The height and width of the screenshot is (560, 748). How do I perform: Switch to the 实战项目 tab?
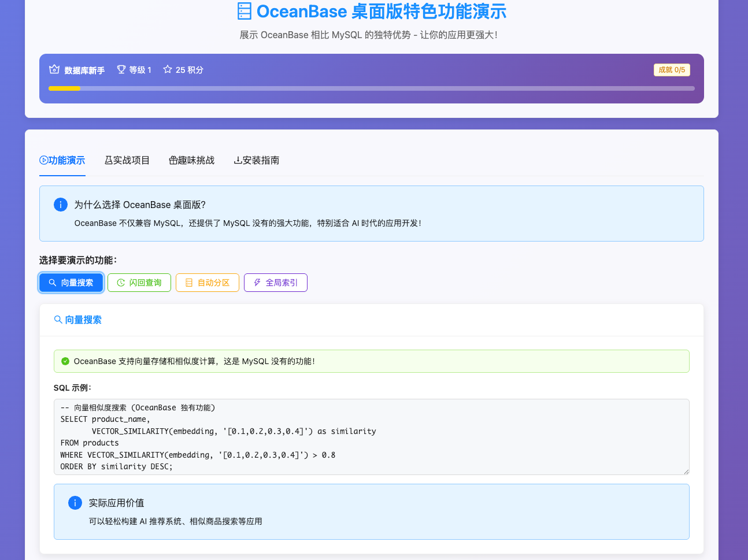(127, 161)
